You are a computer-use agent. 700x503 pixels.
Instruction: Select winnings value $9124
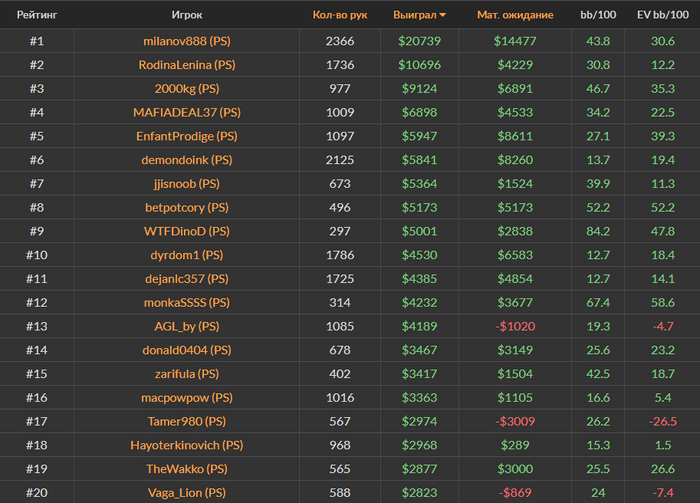(x=419, y=88)
